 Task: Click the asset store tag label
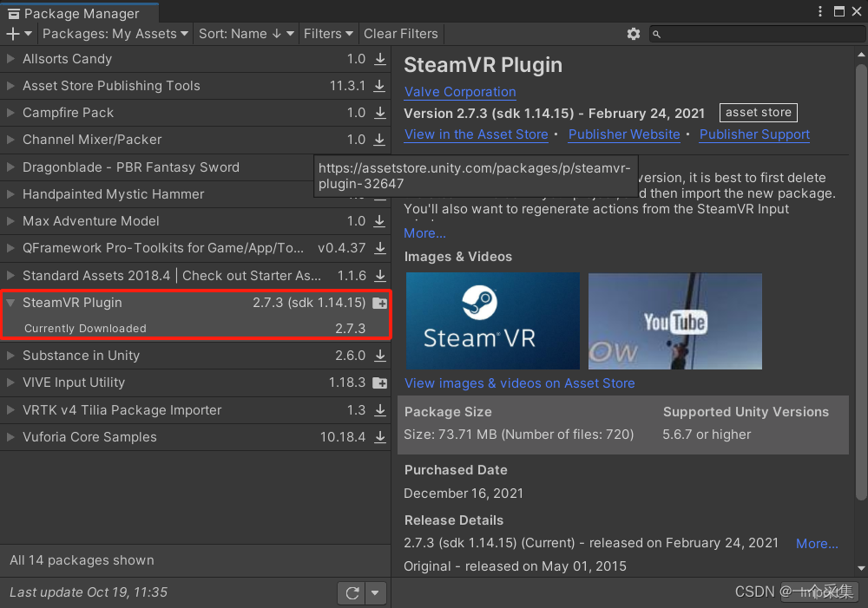tap(759, 112)
